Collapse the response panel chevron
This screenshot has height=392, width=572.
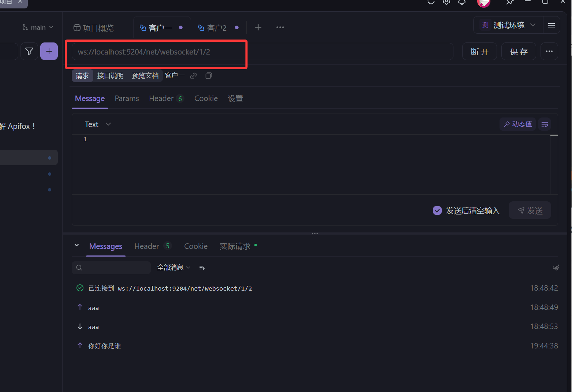(77, 246)
